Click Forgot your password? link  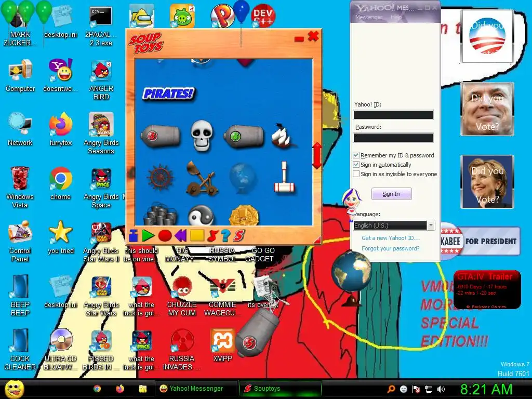point(391,248)
